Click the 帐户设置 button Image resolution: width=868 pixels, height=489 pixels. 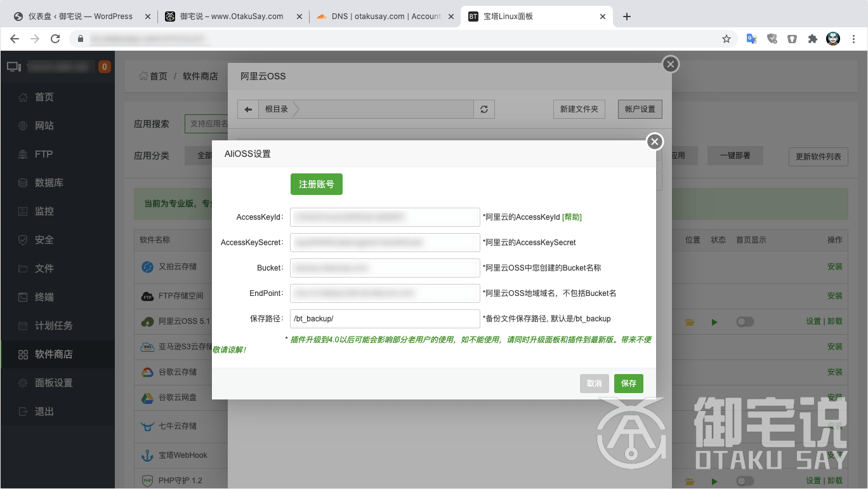pos(640,109)
